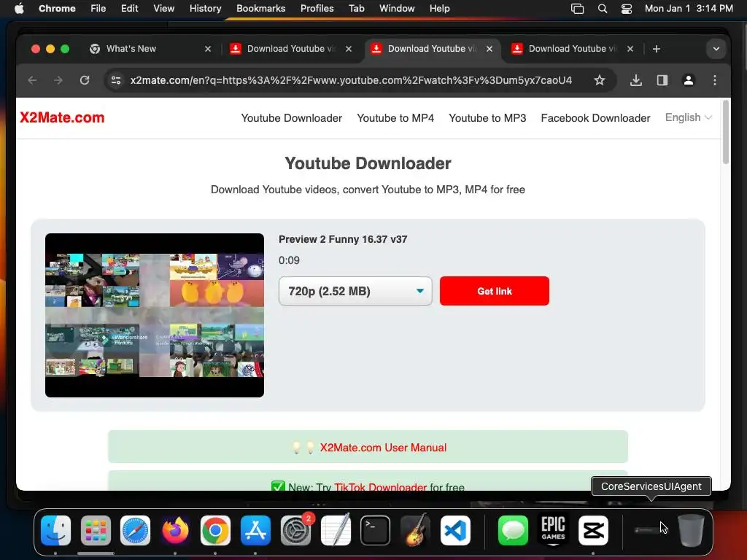Open the View menu

coord(163,9)
